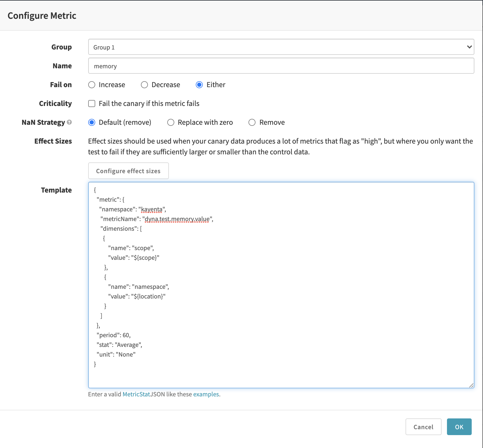The width and height of the screenshot is (483, 448).
Task: Click the misspelled word kayenta in the template
Action: 152,209
